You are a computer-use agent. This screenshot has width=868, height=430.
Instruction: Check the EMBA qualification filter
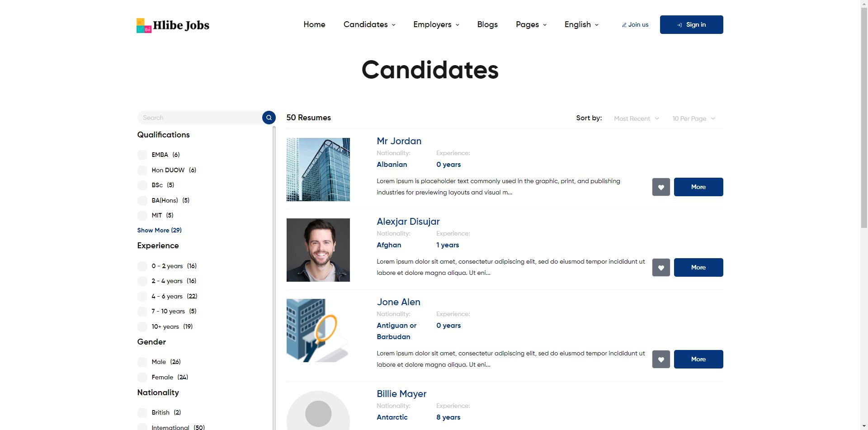[142, 155]
